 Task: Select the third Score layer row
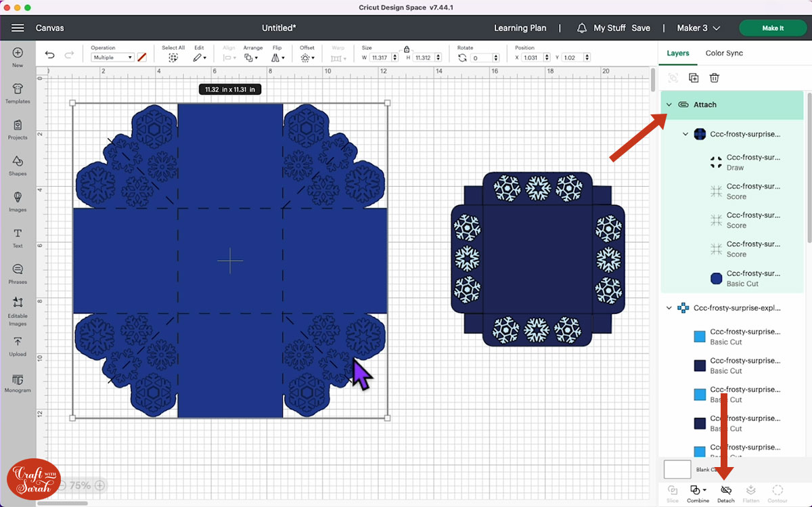pos(732,249)
